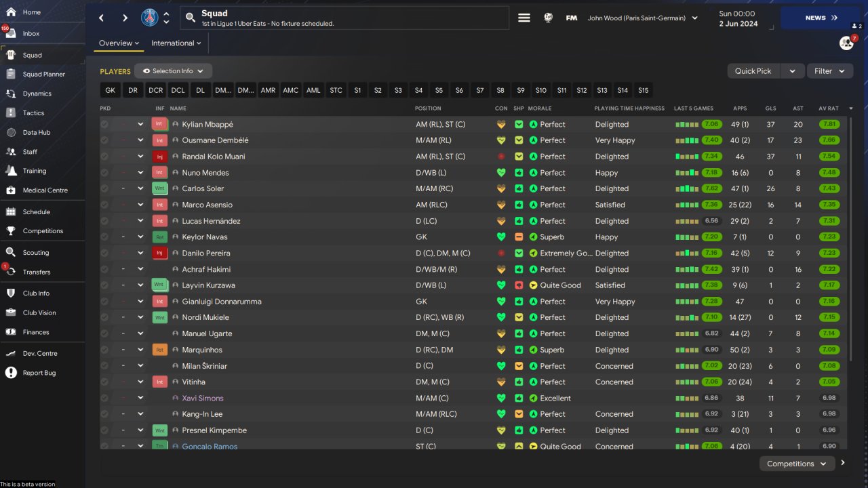868x488 pixels.
Task: Toggle picked status for Randal Kolo Muani
Action: click(x=104, y=157)
